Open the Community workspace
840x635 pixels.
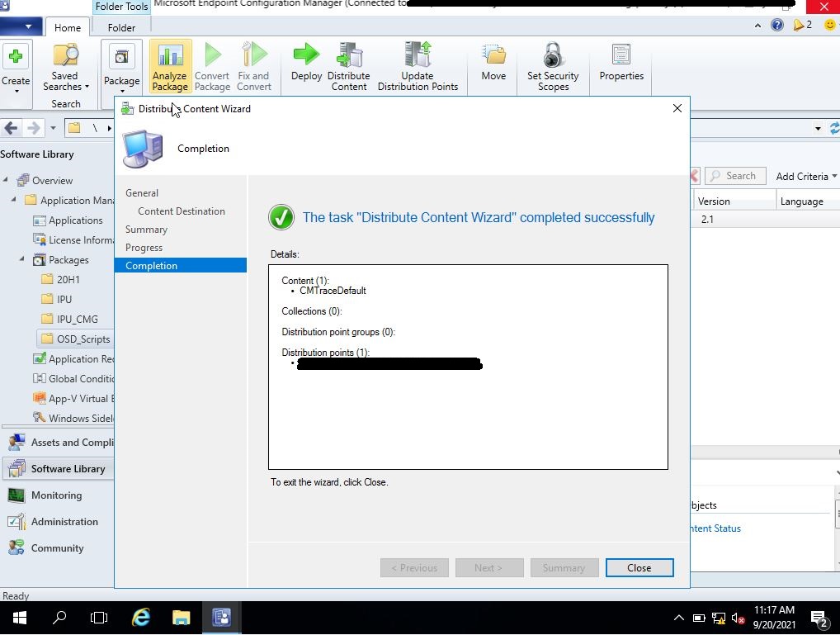coord(56,547)
